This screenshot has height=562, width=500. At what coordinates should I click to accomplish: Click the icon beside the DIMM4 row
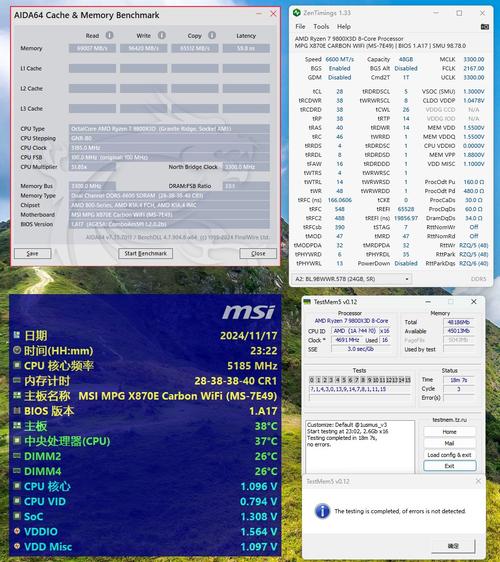[x=17, y=471]
